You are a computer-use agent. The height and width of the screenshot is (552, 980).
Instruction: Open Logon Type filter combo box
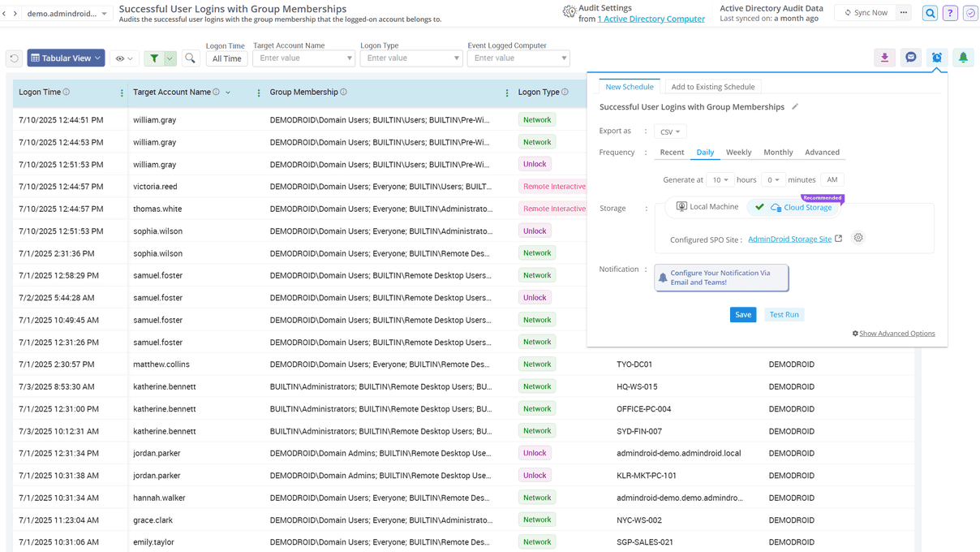coord(410,58)
